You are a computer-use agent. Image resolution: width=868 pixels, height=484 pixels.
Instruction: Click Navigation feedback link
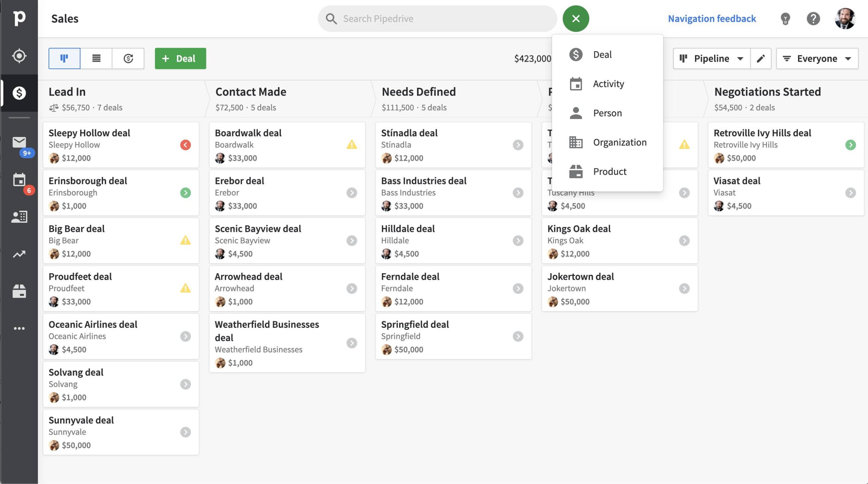(712, 18)
